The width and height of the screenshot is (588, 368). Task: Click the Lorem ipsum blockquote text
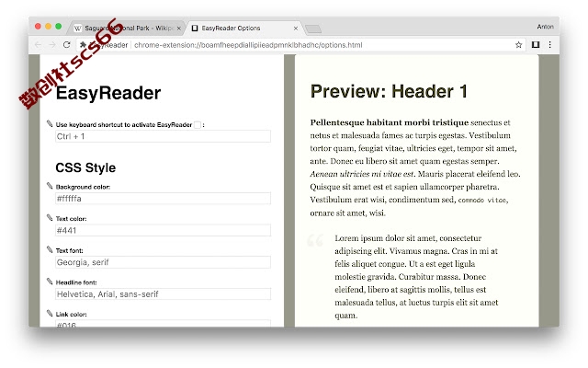tap(416, 276)
